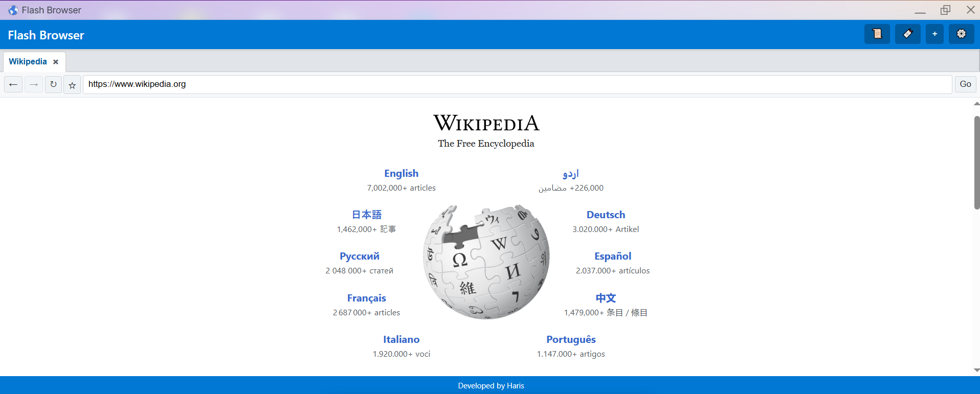Open Italiano Wikipedia link
Image resolution: width=980 pixels, height=394 pixels.
(402, 340)
